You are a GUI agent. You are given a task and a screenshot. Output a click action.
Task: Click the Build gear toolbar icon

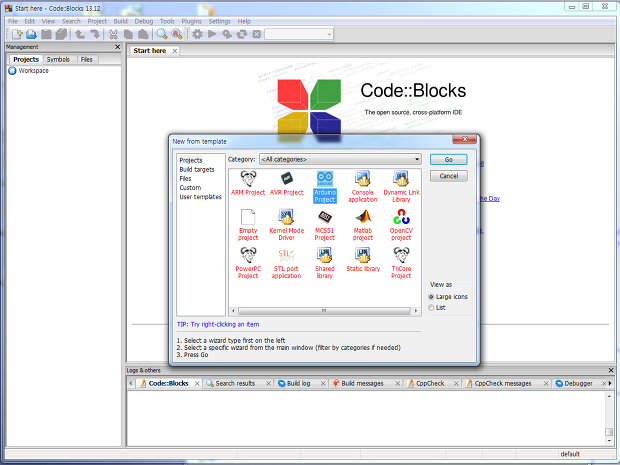(x=197, y=34)
